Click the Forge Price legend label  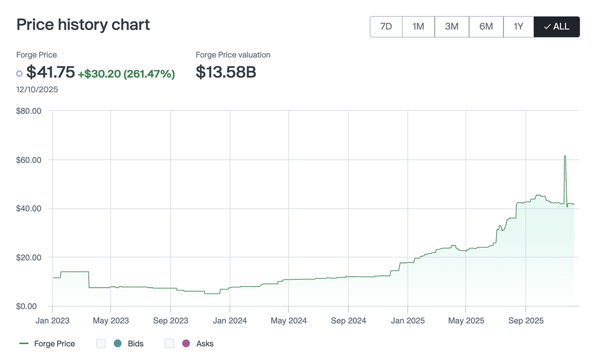click(x=54, y=343)
